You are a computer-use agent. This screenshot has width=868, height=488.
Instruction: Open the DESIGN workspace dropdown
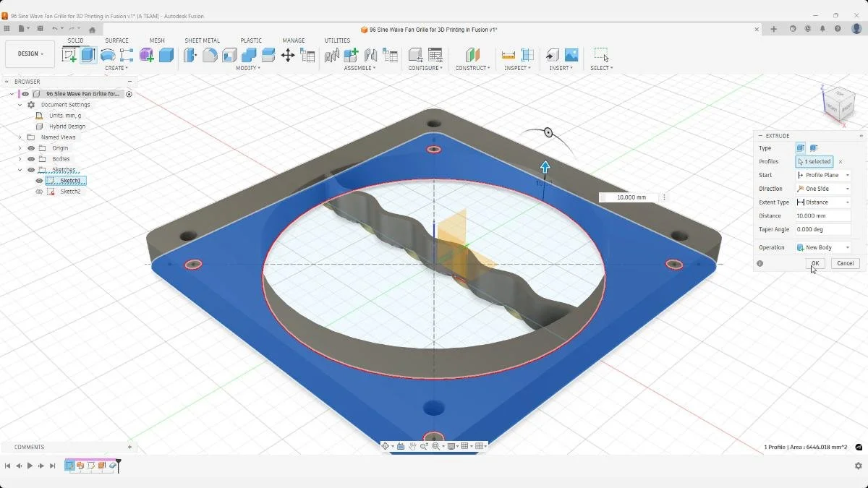30,54
